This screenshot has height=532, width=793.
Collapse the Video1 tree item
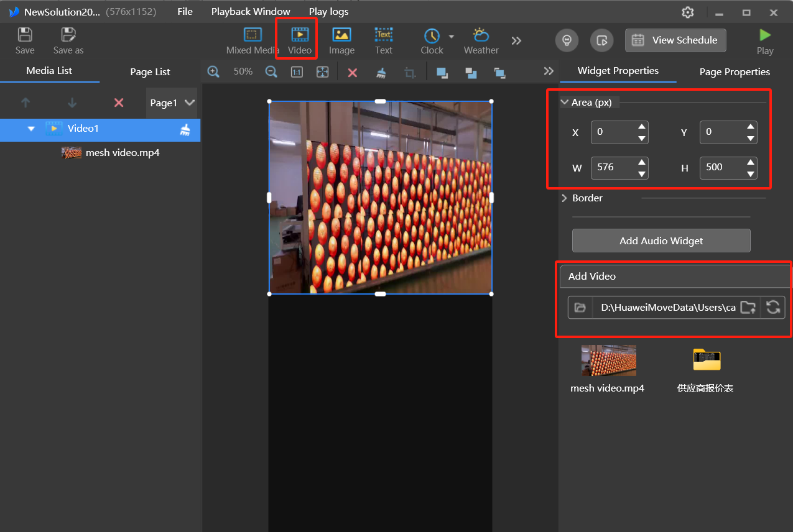tap(31, 129)
